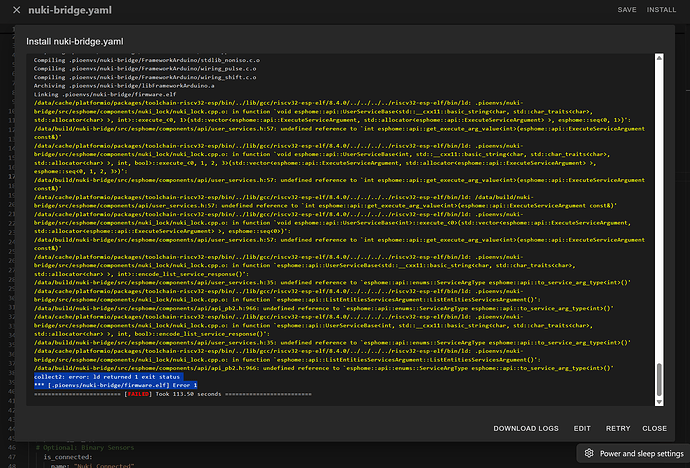
Task: Click the EDIT button in dialog
Action: 582,428
